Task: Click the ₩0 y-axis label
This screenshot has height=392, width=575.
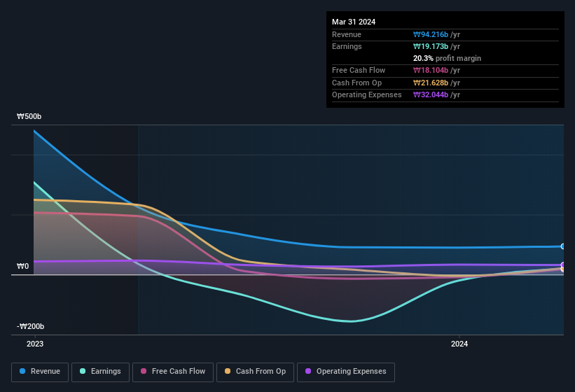Action: click(x=22, y=266)
